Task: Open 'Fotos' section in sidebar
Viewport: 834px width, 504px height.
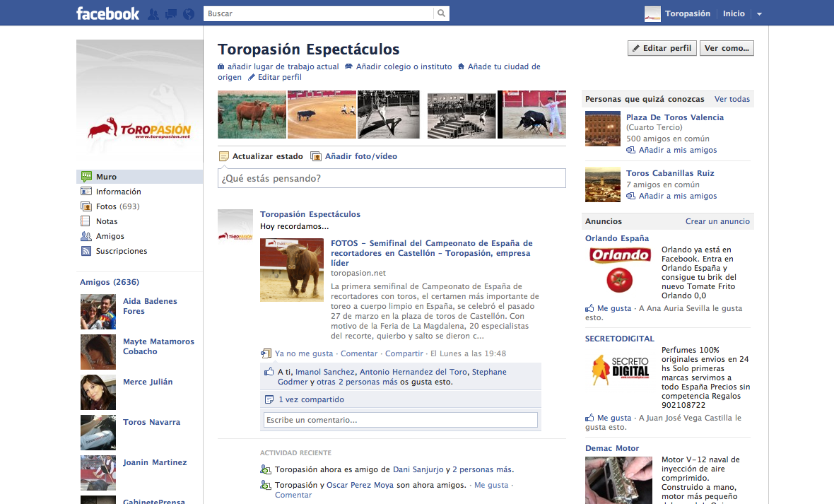Action: pyautogui.click(x=106, y=206)
